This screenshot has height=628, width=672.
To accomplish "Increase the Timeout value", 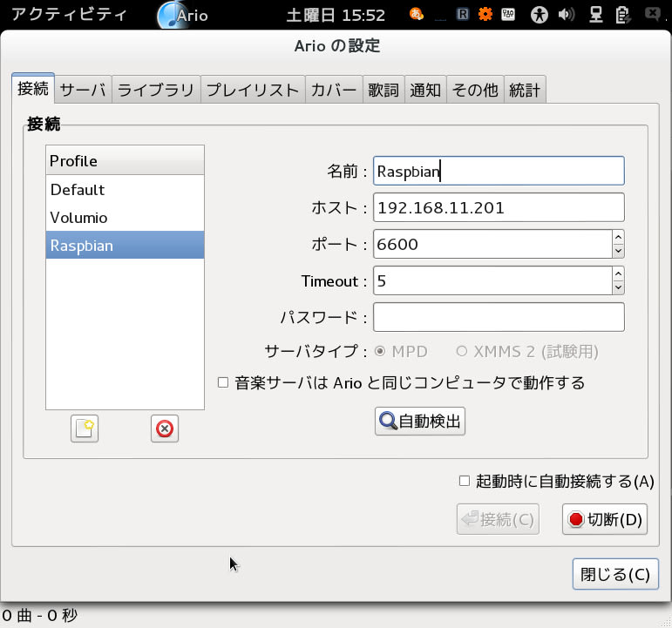I will coord(618,273).
